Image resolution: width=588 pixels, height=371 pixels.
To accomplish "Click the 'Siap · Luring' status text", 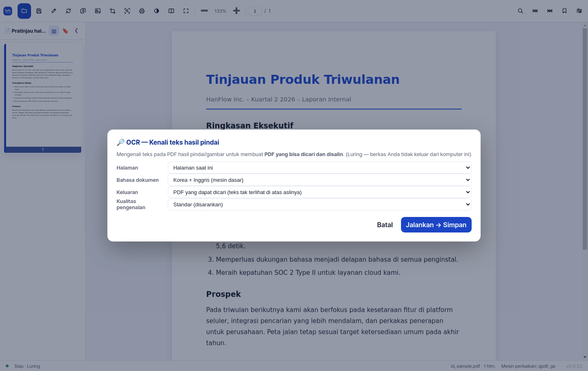I will pos(27,366).
